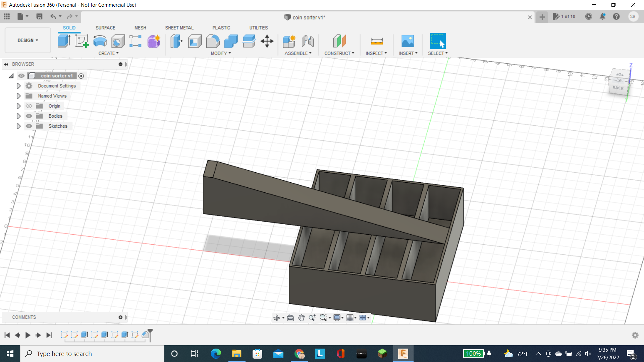
Task: Open the Measure tool under Inspect
Action: tap(376, 41)
